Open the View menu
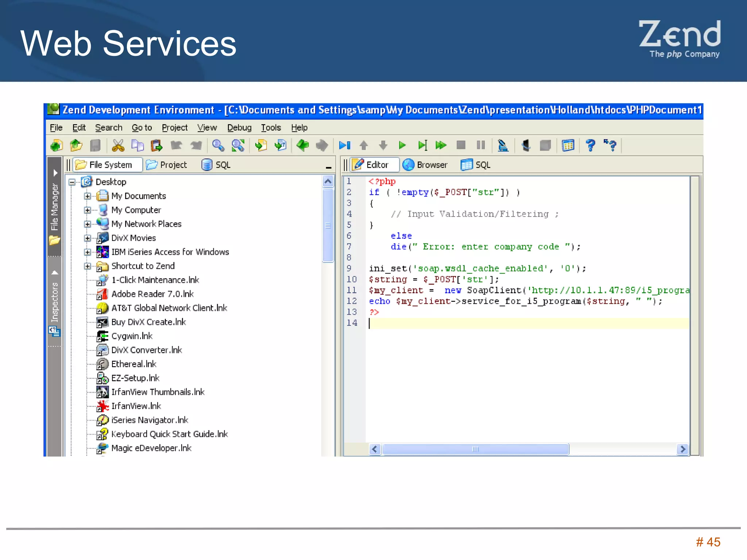 [207, 128]
